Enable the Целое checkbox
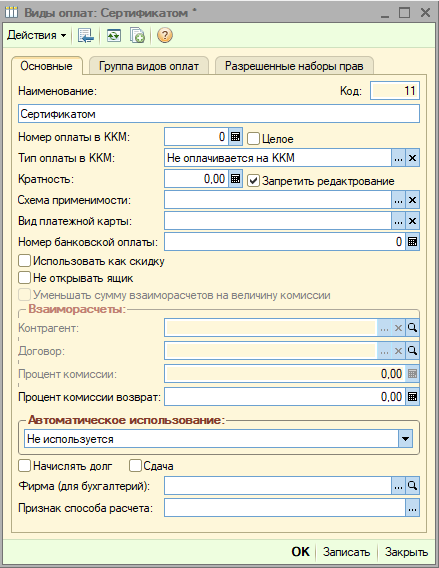 [253, 138]
